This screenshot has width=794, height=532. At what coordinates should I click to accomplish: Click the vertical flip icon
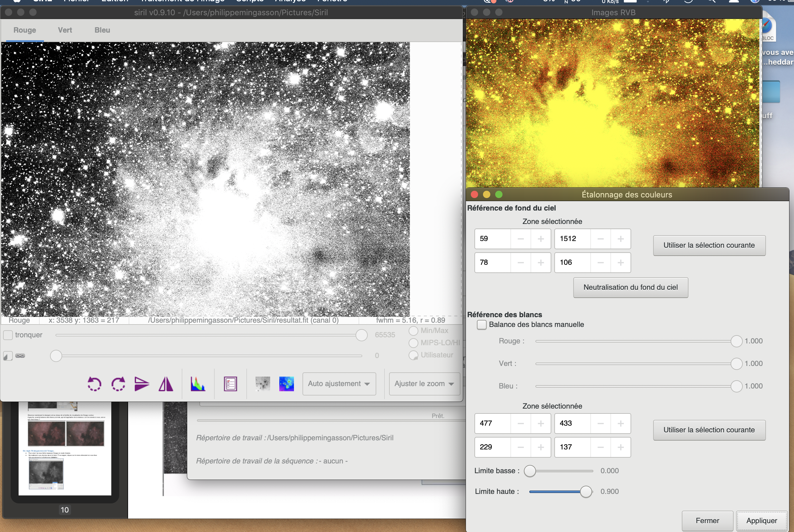pos(141,384)
